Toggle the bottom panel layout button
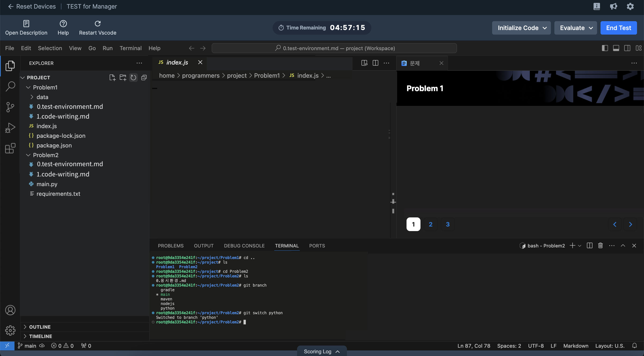The image size is (644, 356). [x=616, y=48]
